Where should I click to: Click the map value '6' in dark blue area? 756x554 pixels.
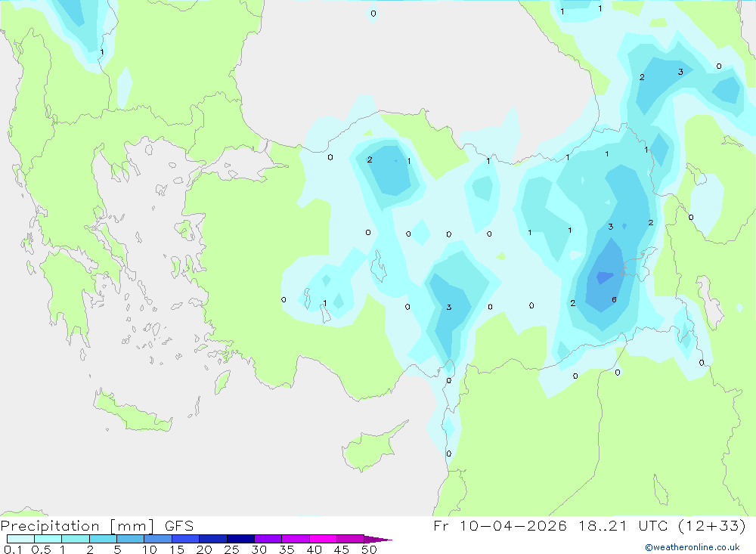614,299
